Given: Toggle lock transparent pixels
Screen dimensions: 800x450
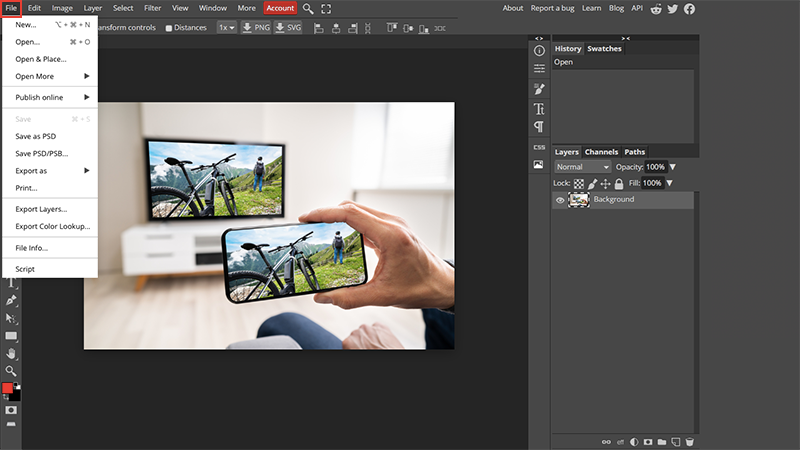Looking at the screenshot, I should (x=579, y=184).
